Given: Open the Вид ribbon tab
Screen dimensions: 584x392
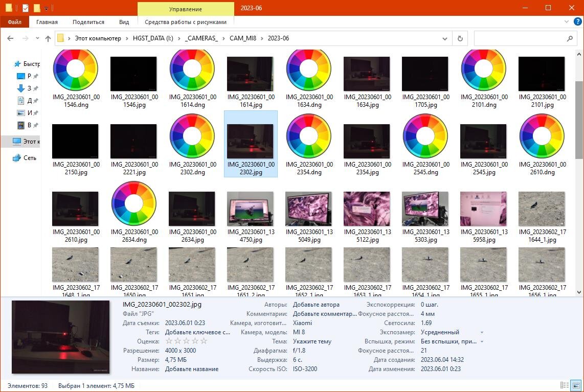Looking at the screenshot, I should (x=124, y=22).
